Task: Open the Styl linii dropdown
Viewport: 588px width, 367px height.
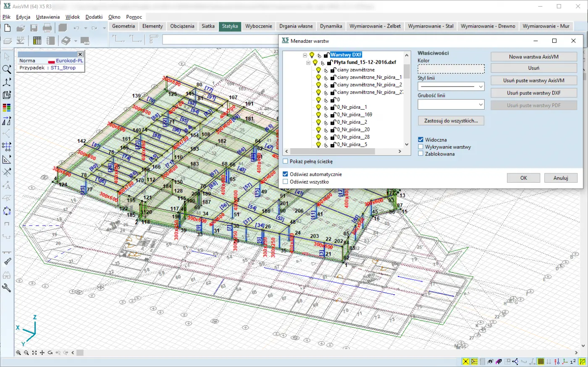Action: pos(451,87)
